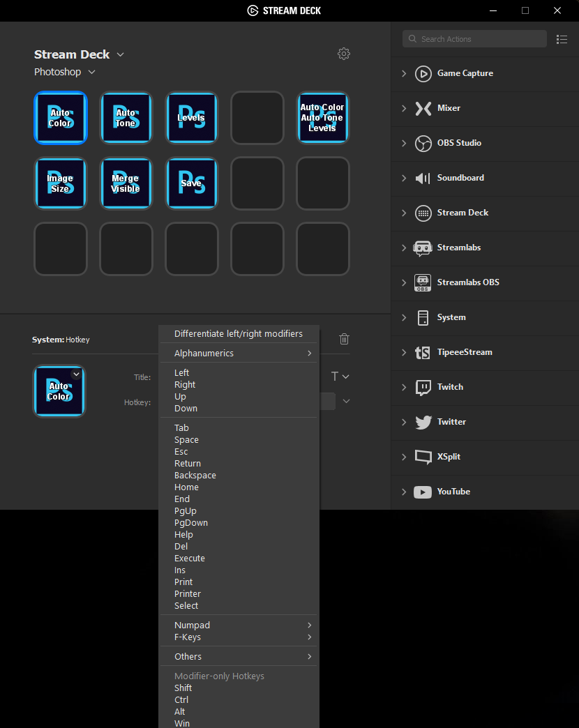Open the title text style dropdown
Image resolution: width=579 pixels, height=728 pixels.
[340, 377]
